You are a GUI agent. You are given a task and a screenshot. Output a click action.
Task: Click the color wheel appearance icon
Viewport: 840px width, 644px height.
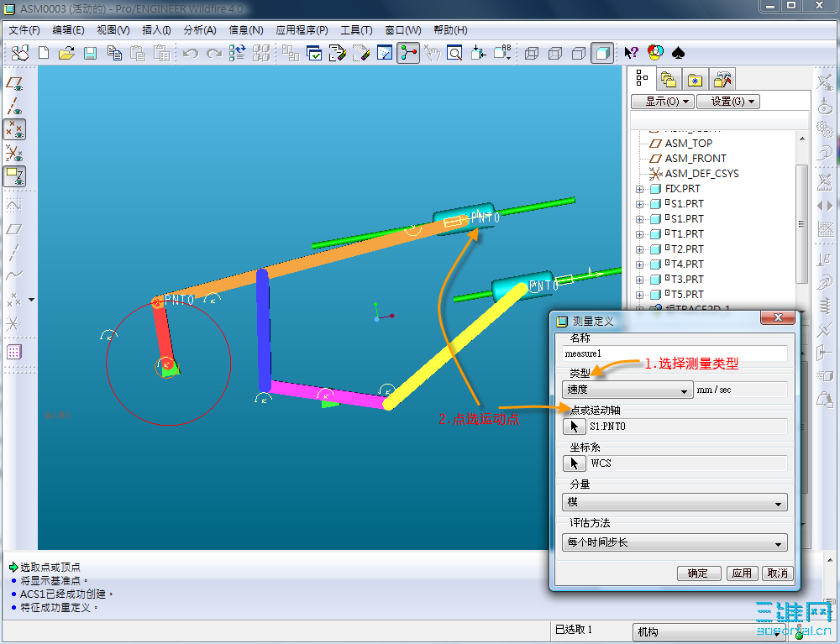pyautogui.click(x=655, y=52)
